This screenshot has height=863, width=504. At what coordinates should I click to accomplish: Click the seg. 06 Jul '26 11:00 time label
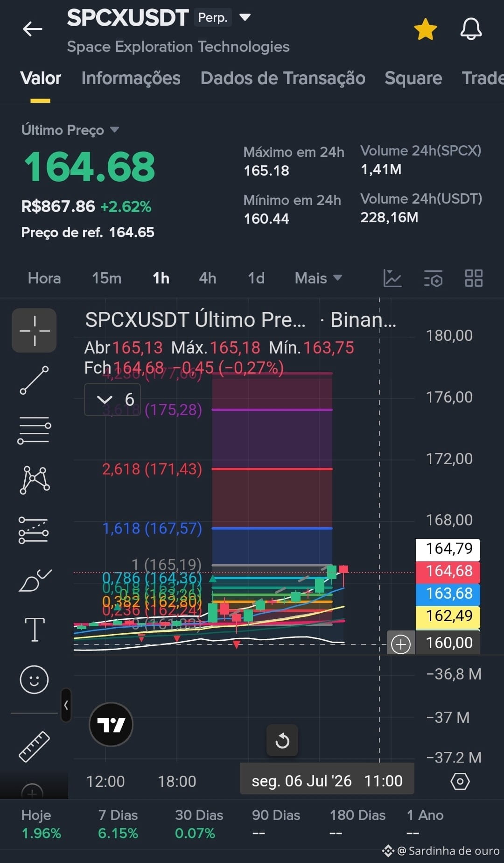327,781
